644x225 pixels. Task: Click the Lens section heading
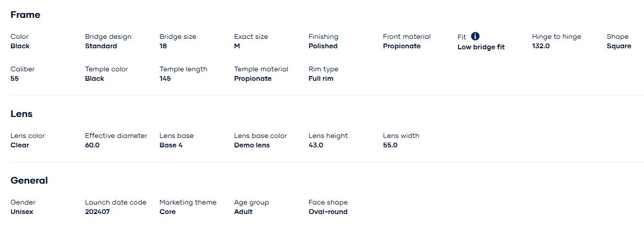(21, 114)
